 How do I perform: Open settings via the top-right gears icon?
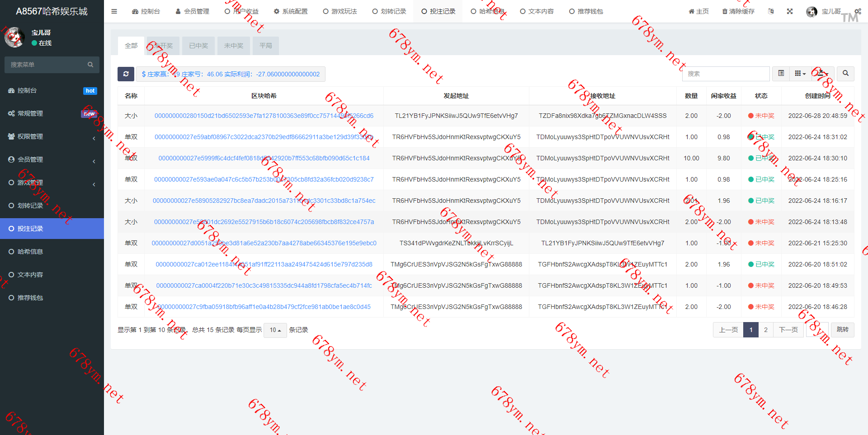tap(857, 11)
